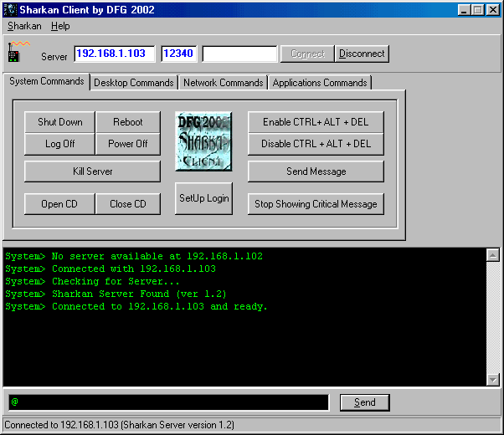Click the Kill Server button
The height and width of the screenshot is (435, 504).
(x=92, y=171)
